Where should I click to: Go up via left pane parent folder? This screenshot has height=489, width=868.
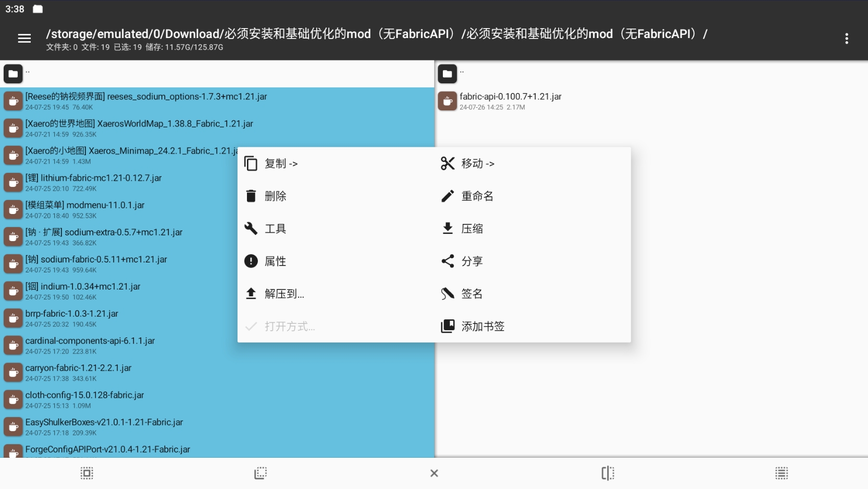[217, 74]
